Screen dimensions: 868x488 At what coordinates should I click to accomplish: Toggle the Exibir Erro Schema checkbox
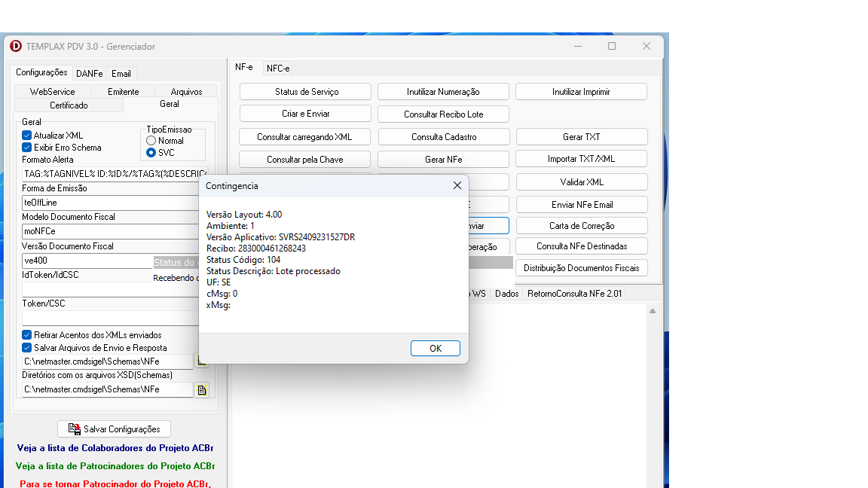[26, 147]
